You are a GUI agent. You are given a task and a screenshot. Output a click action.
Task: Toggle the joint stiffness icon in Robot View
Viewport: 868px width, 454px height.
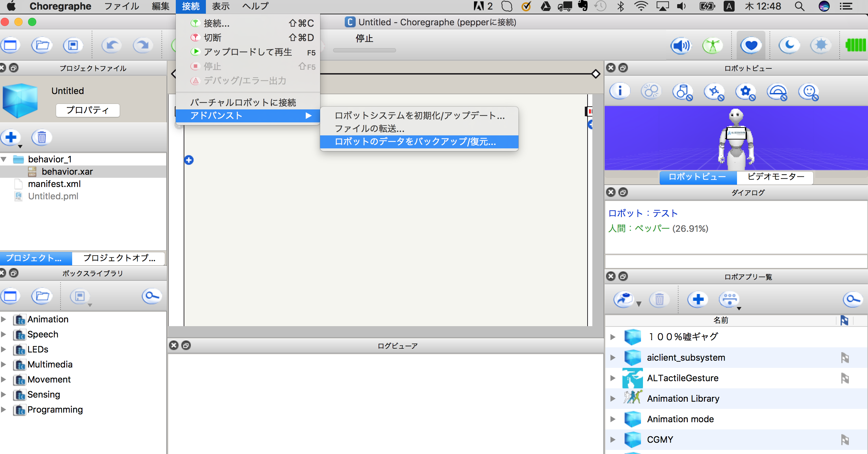tap(714, 92)
